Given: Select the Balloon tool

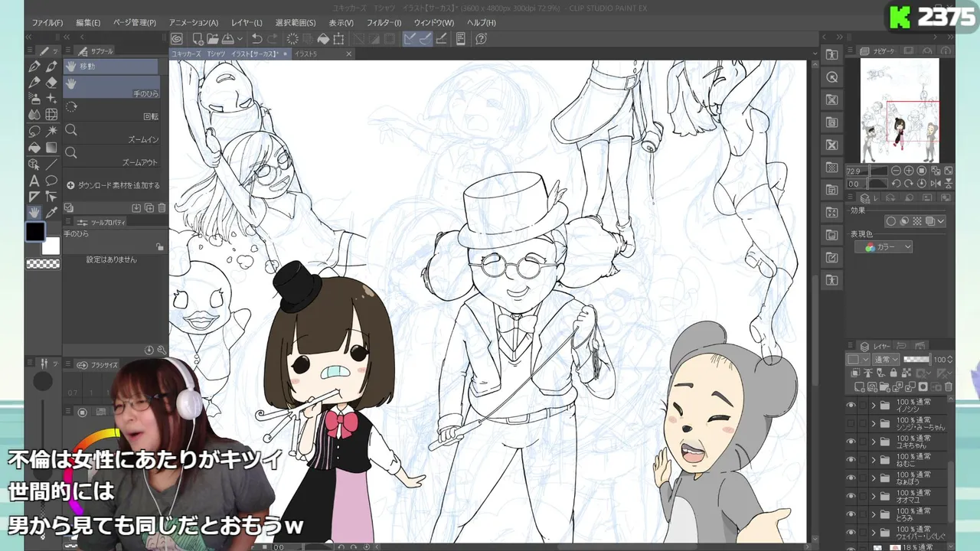Looking at the screenshot, I should 51,181.
